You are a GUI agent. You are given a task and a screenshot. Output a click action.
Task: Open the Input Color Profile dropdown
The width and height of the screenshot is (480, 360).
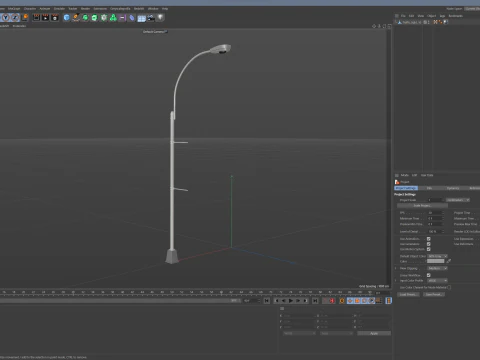coord(437,280)
